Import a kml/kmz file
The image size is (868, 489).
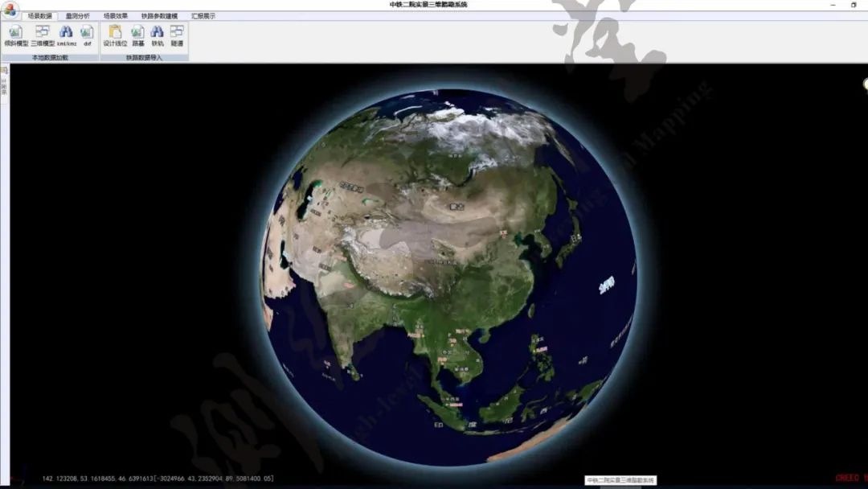click(x=66, y=35)
